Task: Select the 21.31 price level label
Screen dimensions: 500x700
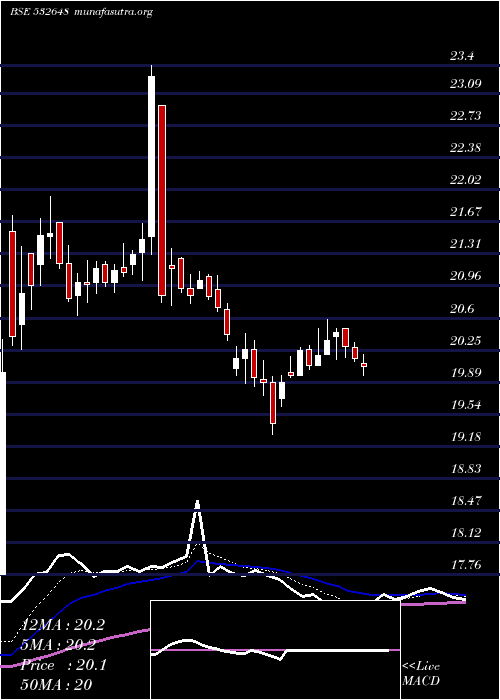Action: (466, 243)
